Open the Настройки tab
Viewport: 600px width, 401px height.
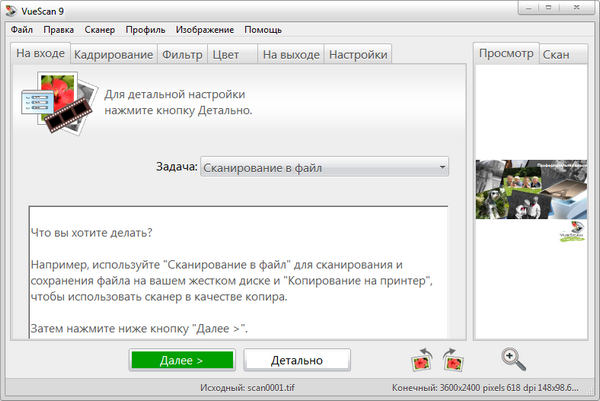tap(357, 54)
